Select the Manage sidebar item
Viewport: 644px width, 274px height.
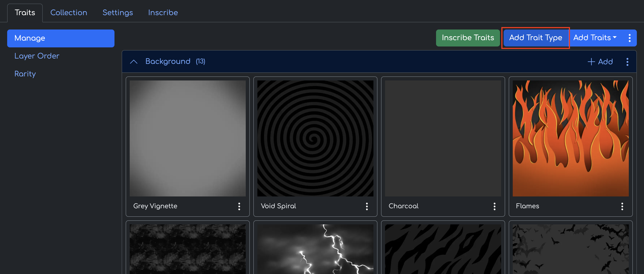(x=61, y=38)
